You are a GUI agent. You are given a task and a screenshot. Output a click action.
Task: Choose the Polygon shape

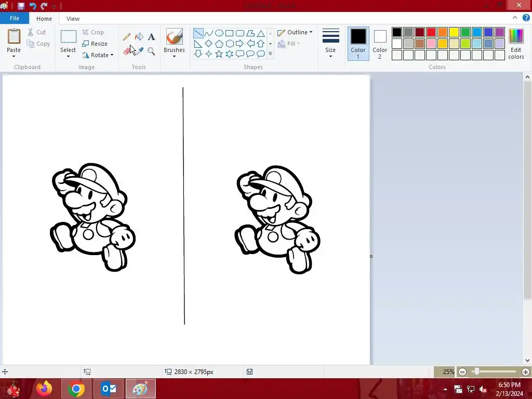point(250,33)
